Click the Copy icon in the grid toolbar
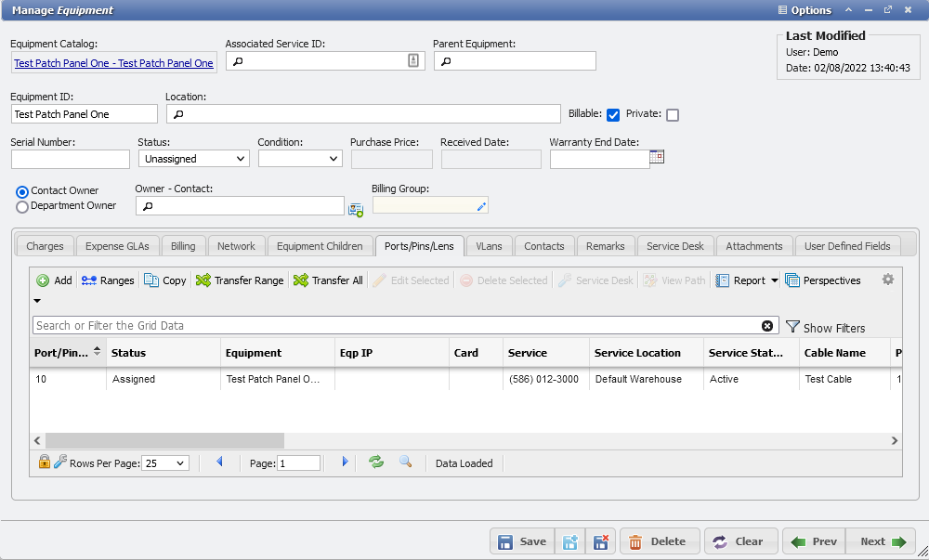The width and height of the screenshot is (929, 560). click(x=164, y=280)
